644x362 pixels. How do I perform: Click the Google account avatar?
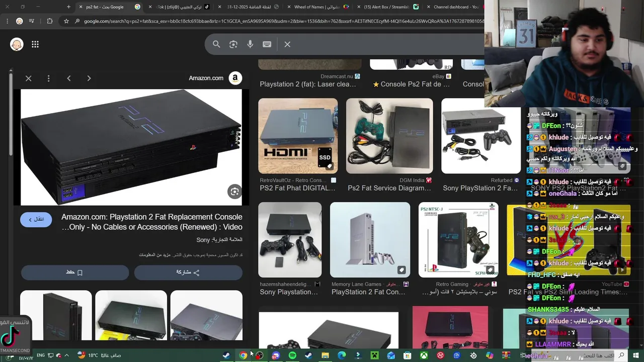coord(17,44)
